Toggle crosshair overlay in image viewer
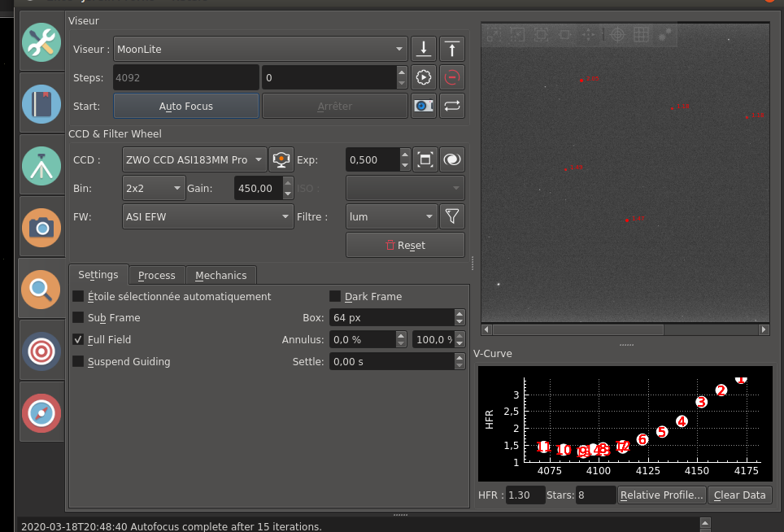 click(x=618, y=34)
